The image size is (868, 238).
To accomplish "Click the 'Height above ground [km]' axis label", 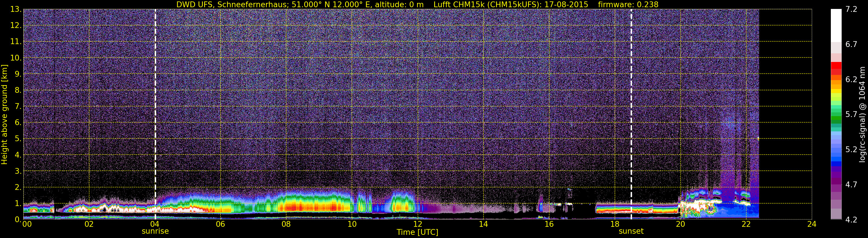I will [x=4, y=115].
